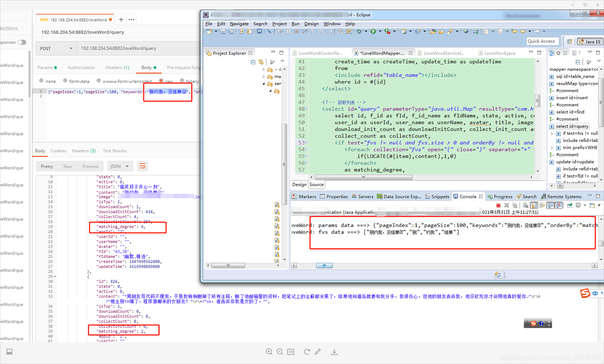Run the application with the green Run icon
The image size is (604, 364).
point(373,31)
